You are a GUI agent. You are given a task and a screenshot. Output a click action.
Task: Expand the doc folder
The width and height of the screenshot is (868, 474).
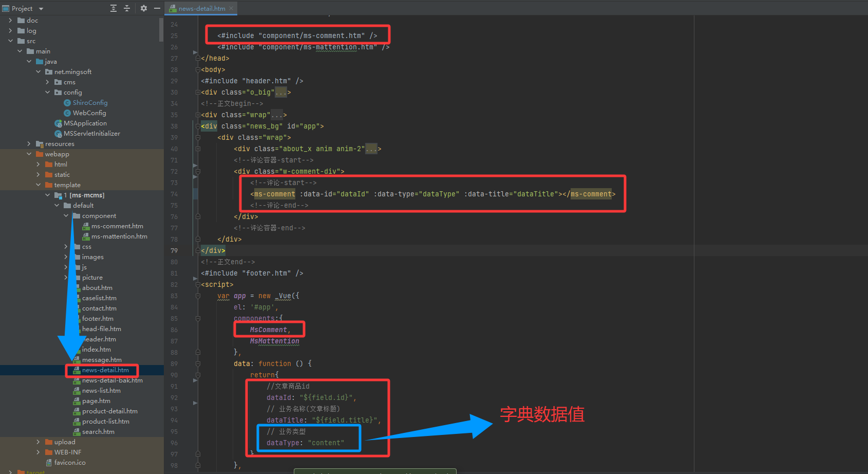point(10,21)
